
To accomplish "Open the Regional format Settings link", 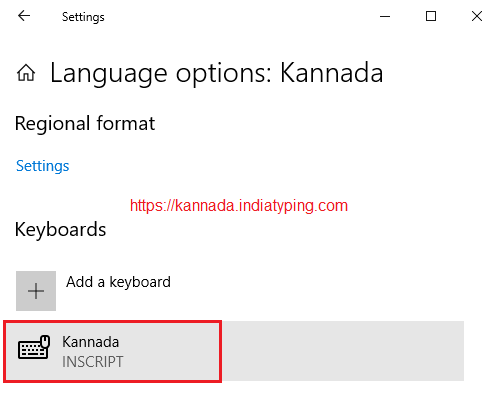I will tap(43, 166).
